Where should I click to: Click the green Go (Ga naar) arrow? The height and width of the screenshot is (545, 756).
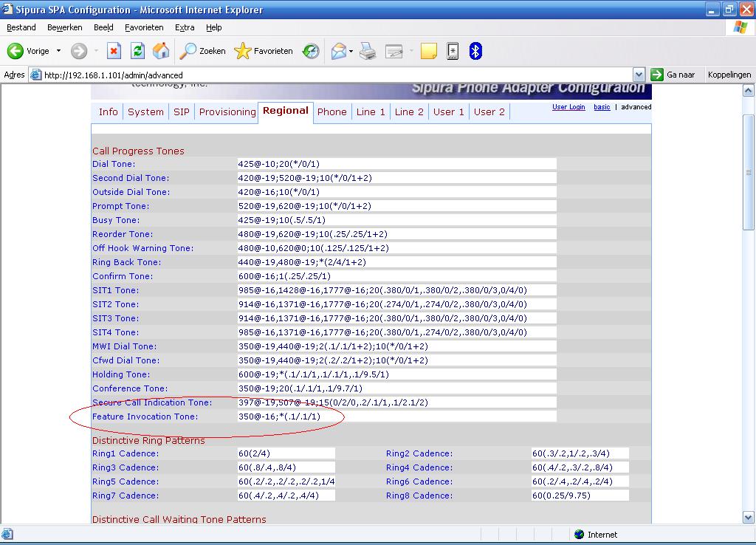[x=656, y=75]
